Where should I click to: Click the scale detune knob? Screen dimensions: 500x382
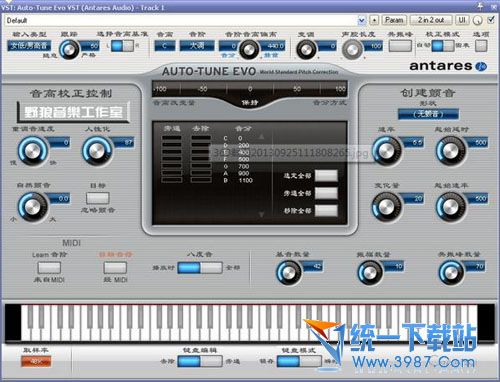pos(249,50)
